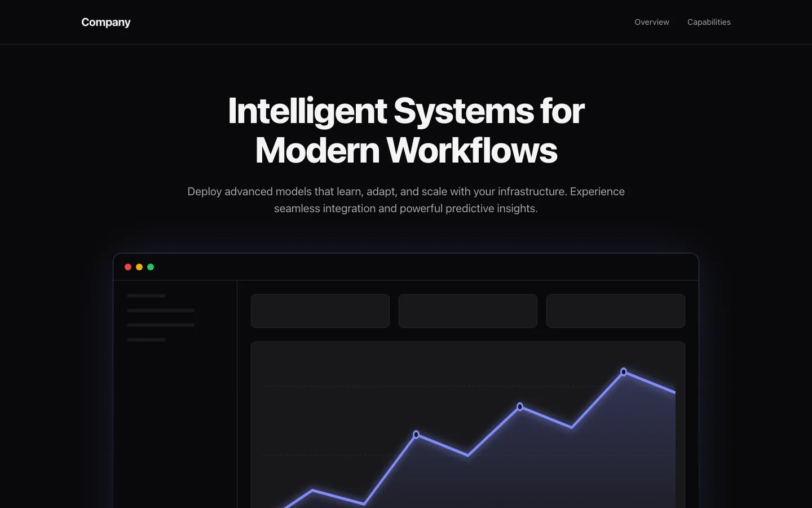Viewport: 812px width, 508px height.
Task: Open the Overview nav link
Action: pyautogui.click(x=652, y=22)
